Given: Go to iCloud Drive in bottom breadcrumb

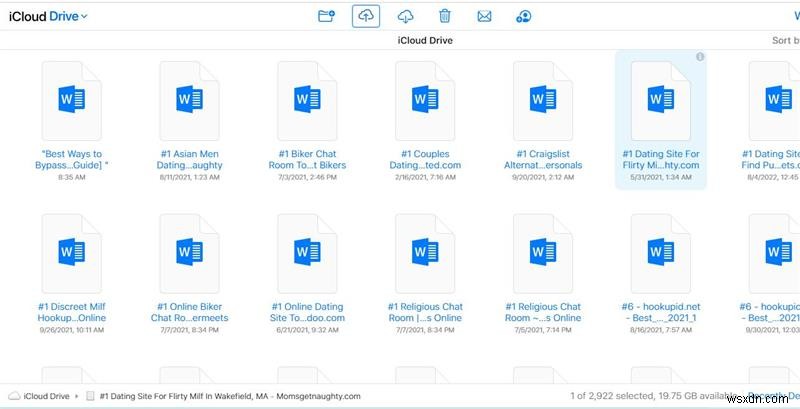Looking at the screenshot, I should 39,396.
